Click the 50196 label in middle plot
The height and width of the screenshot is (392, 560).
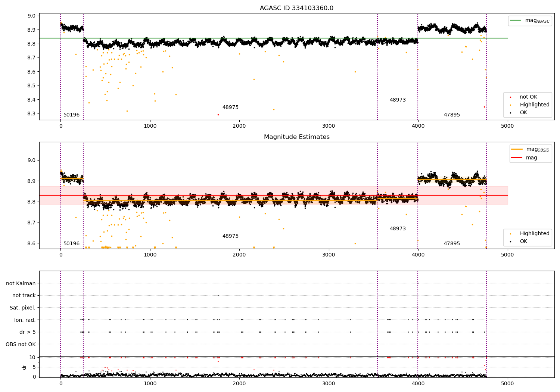pos(71,244)
